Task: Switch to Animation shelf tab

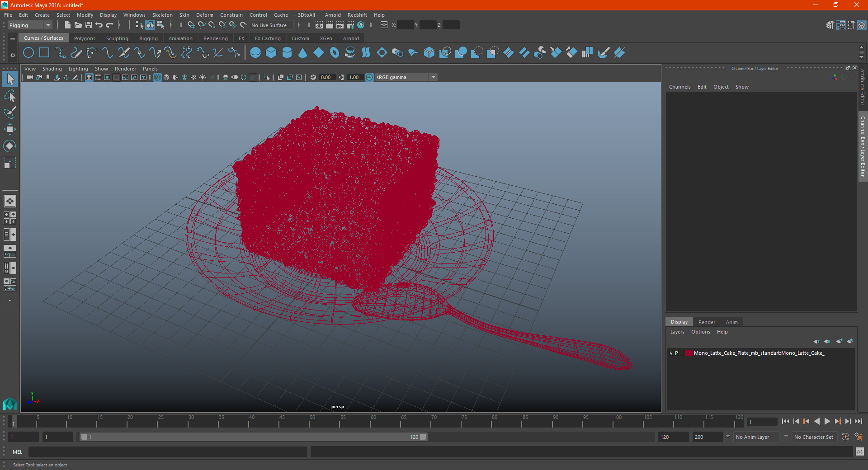Action: tap(180, 38)
